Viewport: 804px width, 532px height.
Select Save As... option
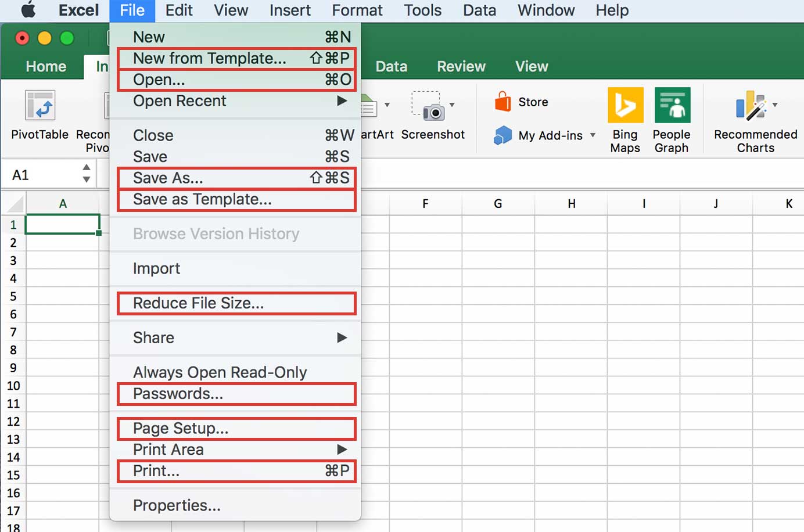point(235,178)
